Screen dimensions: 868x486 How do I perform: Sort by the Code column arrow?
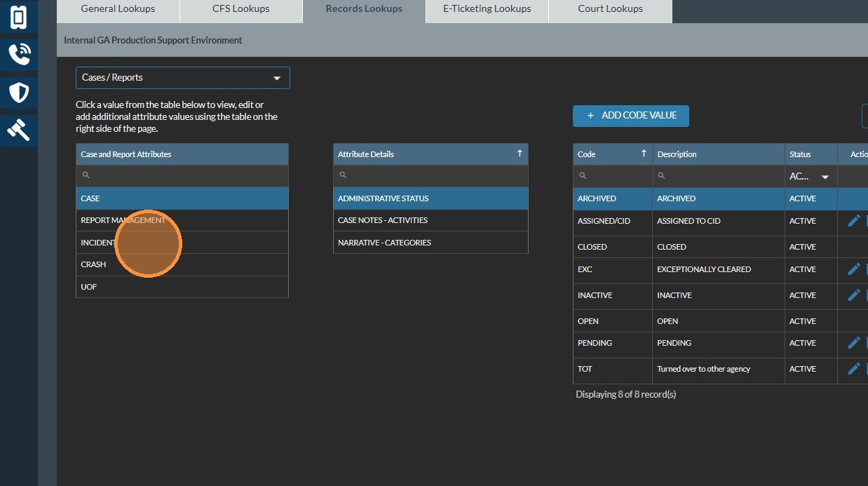[643, 154]
